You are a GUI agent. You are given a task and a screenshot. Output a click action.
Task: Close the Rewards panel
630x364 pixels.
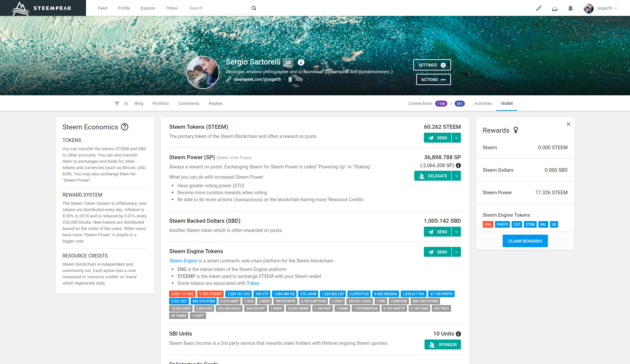tap(568, 124)
